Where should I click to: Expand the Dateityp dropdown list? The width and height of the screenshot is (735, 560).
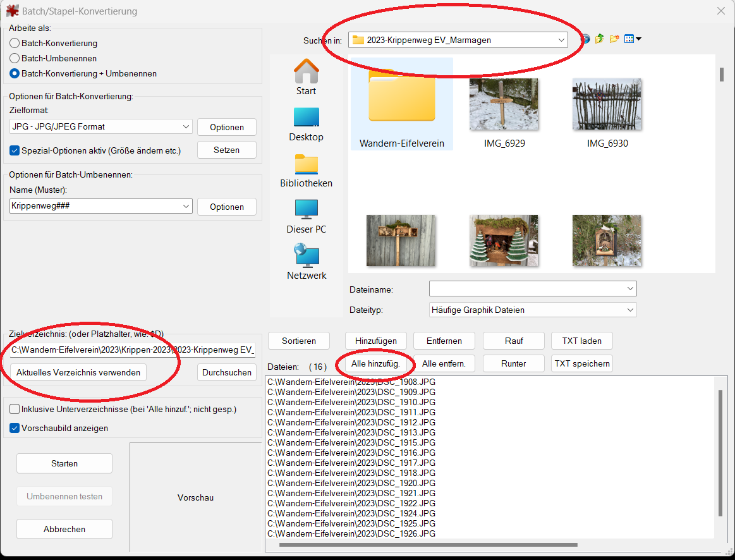[532, 310]
